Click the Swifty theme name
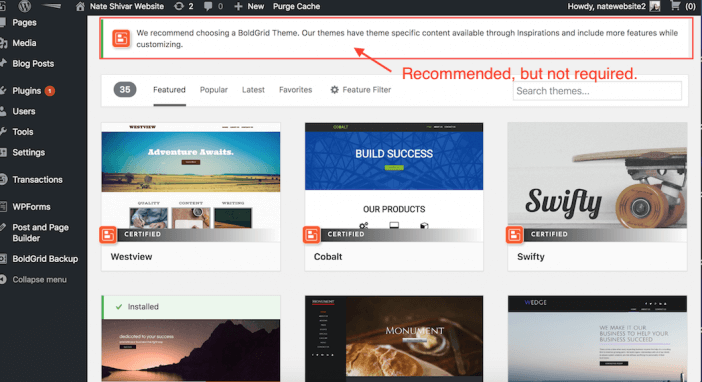 coord(531,257)
